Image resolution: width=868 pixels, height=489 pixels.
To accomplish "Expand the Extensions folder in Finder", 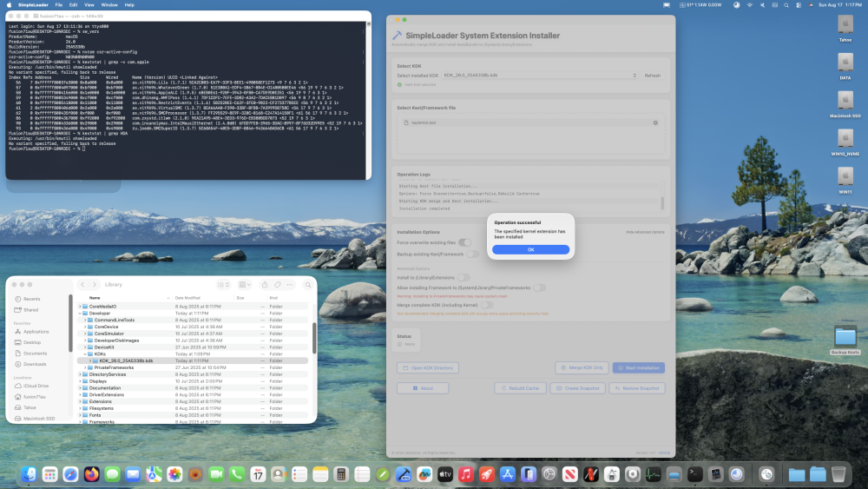I will coord(80,401).
